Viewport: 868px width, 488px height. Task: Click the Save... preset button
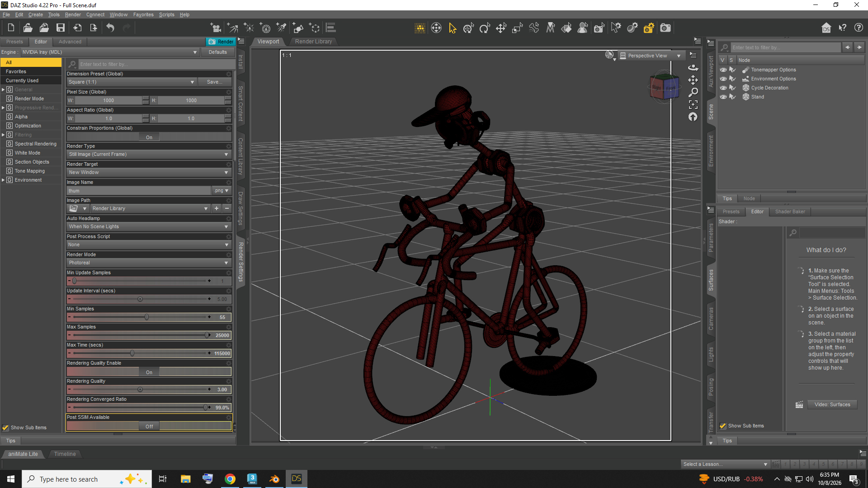pyautogui.click(x=214, y=82)
